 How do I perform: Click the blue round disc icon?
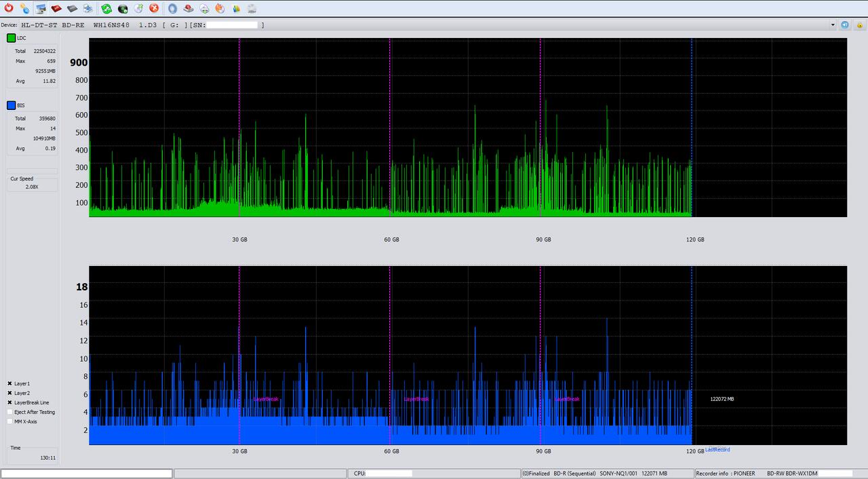pyautogui.click(x=172, y=8)
